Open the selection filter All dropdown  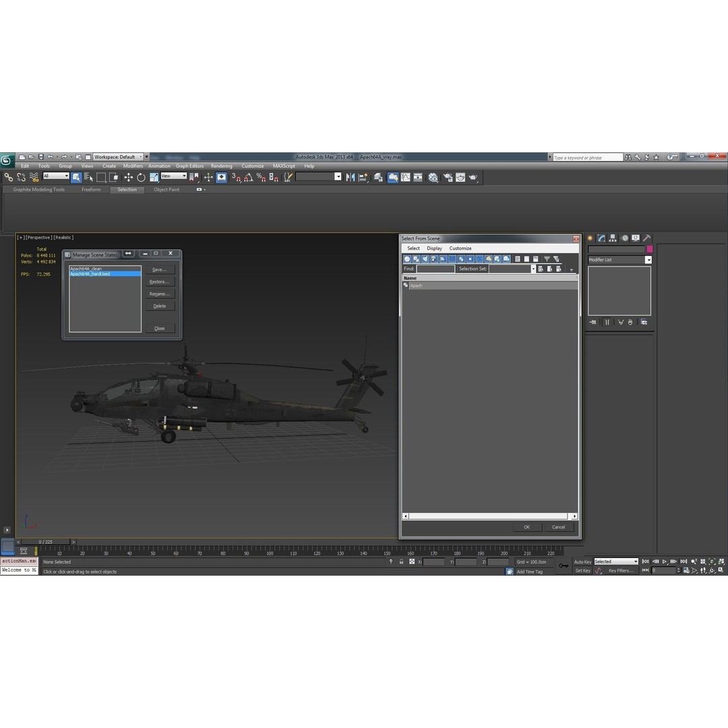56,176
